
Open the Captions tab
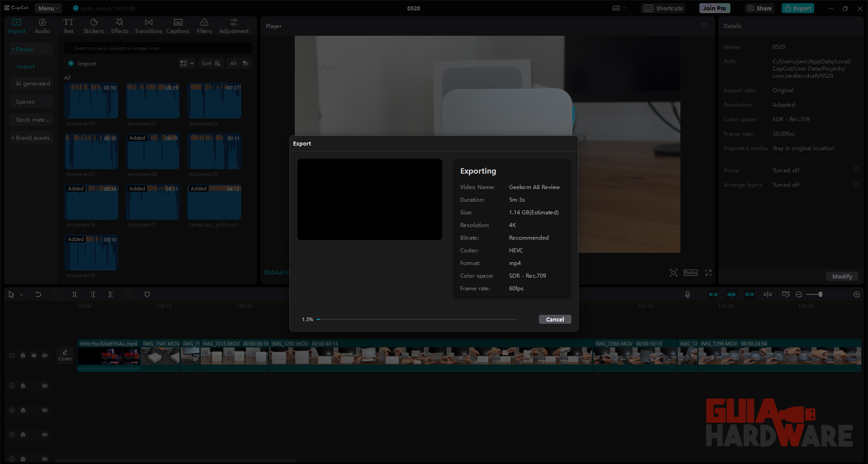click(178, 26)
